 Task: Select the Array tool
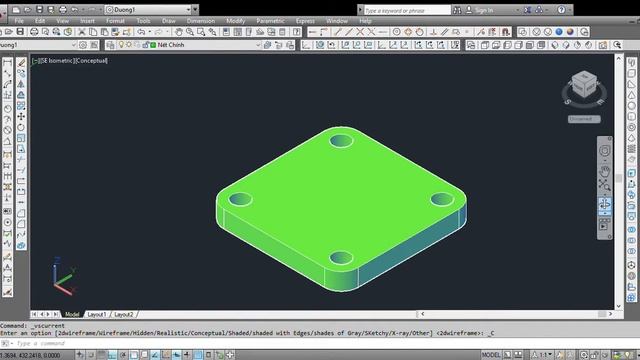(x=21, y=106)
